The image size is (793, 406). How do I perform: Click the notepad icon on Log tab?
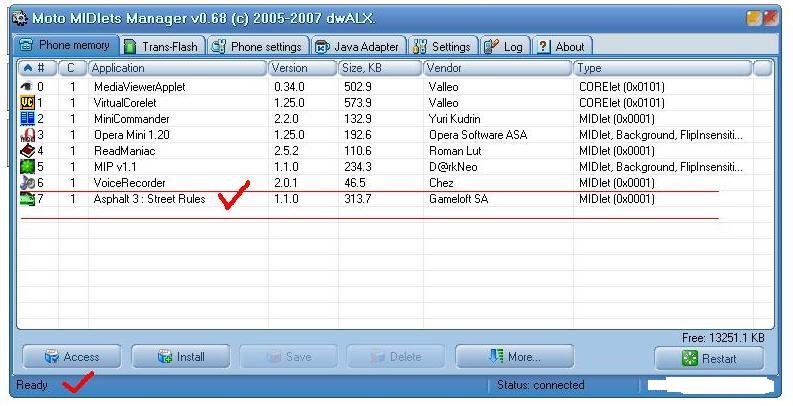coord(491,47)
